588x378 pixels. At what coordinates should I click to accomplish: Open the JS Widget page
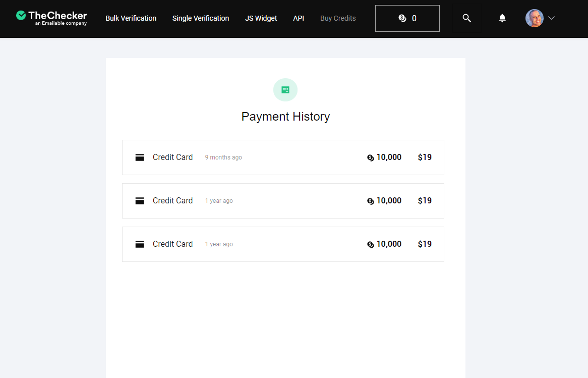(261, 18)
